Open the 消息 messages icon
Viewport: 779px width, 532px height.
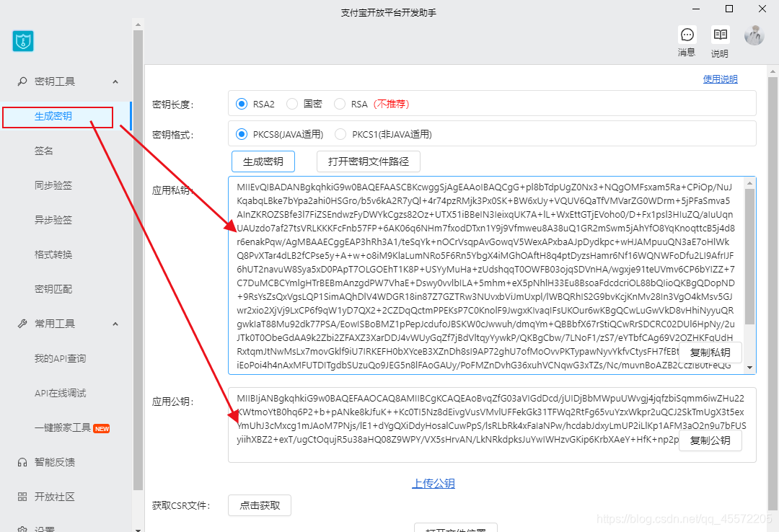click(x=687, y=35)
